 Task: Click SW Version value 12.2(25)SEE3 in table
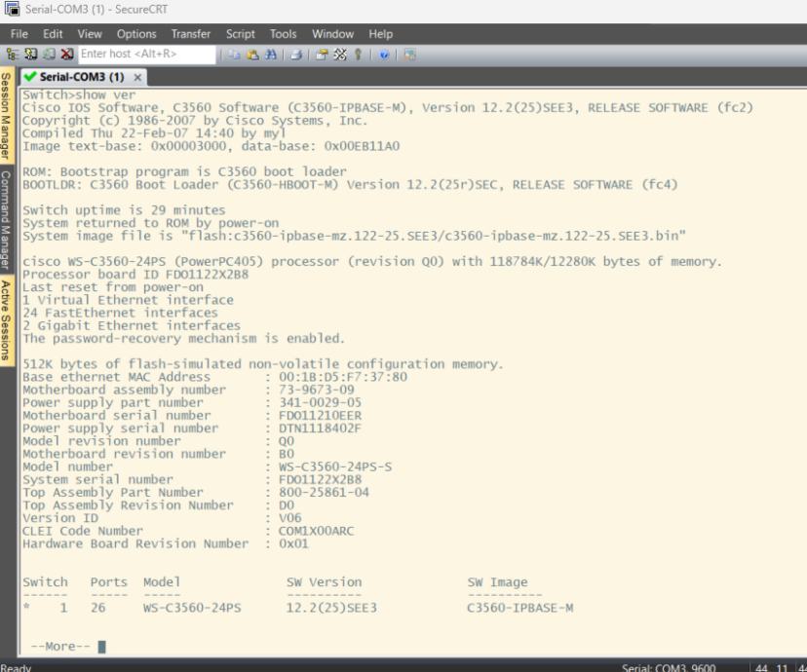click(331, 608)
